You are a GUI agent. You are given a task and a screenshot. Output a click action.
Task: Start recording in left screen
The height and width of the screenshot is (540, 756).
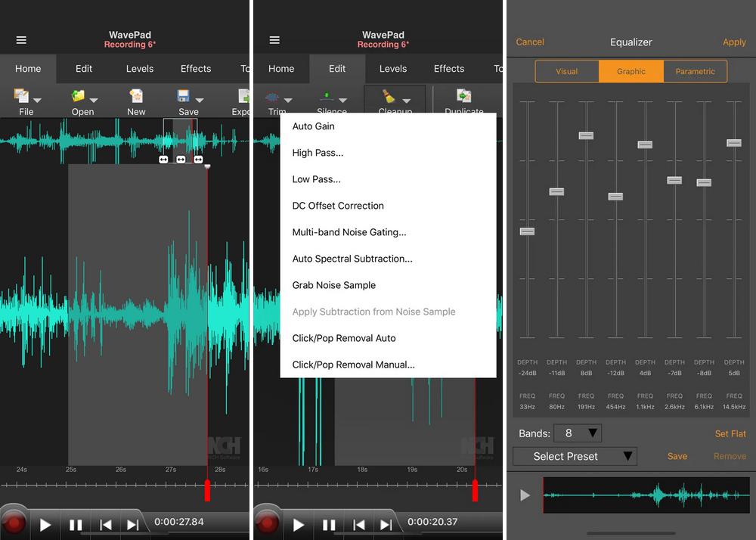click(14, 523)
